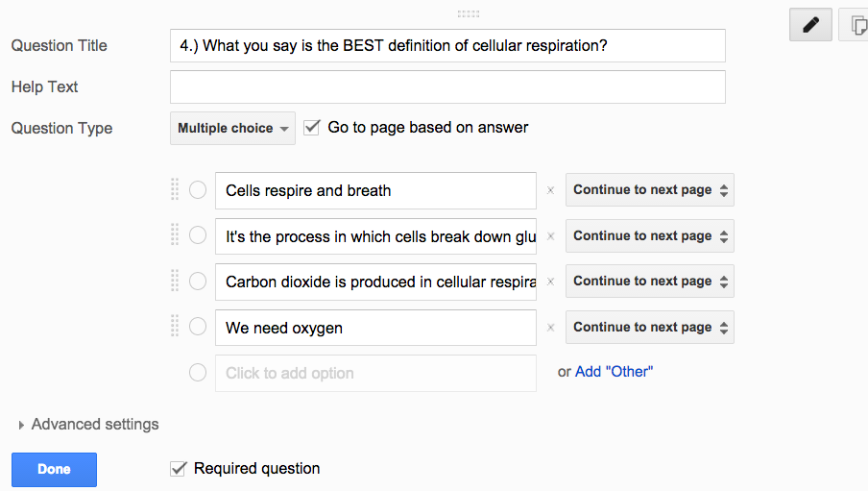
Task: Click the Add "Other" link
Action: [x=614, y=372]
